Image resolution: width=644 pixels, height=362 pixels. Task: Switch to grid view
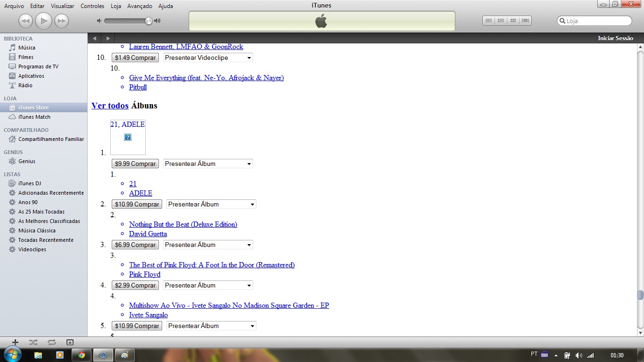[513, 21]
